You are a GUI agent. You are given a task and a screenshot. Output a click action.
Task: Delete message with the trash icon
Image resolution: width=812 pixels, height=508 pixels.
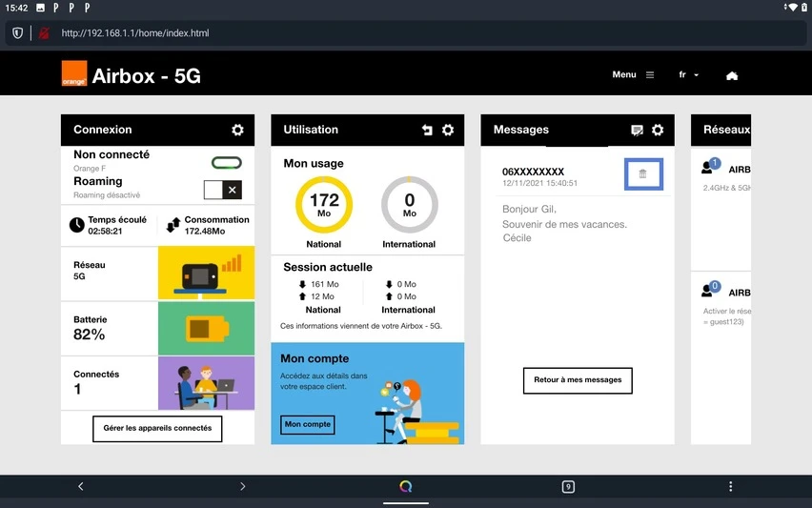[x=643, y=174]
